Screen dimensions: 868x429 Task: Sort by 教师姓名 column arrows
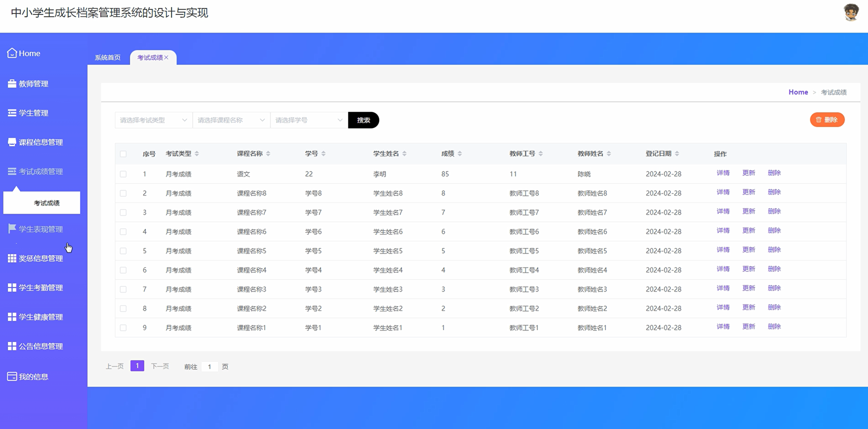click(609, 154)
